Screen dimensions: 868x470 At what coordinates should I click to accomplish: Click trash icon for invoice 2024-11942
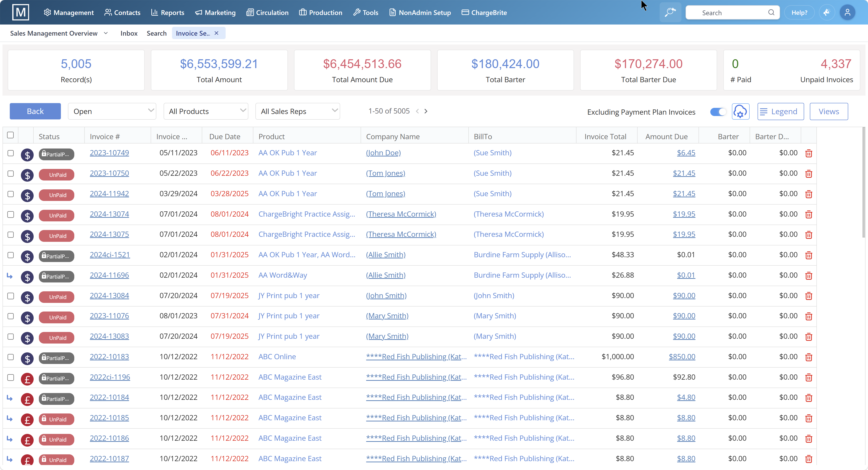808,194
